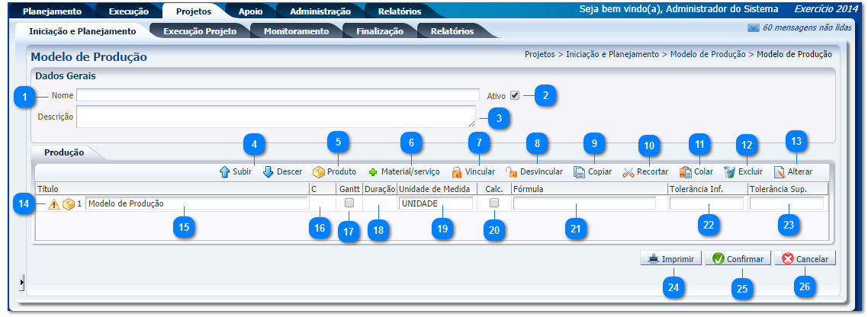Click the Colar clipboard icon
The width and height of the screenshot is (868, 317).
click(x=686, y=172)
